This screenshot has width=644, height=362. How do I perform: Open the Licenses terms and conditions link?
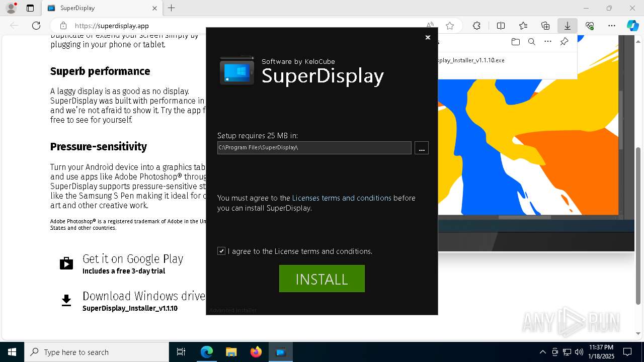click(x=342, y=198)
